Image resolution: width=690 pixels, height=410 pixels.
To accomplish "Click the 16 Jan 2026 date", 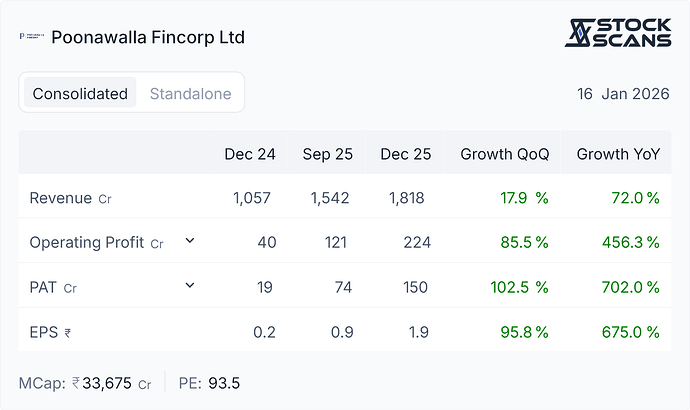I will (x=623, y=94).
